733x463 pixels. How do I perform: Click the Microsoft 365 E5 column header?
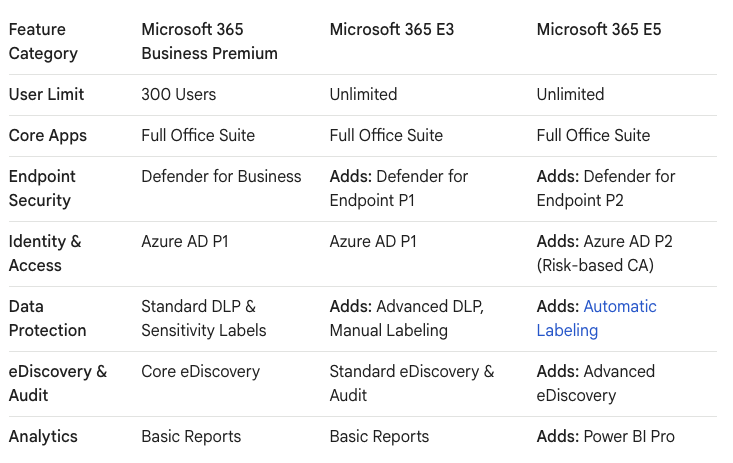click(600, 30)
